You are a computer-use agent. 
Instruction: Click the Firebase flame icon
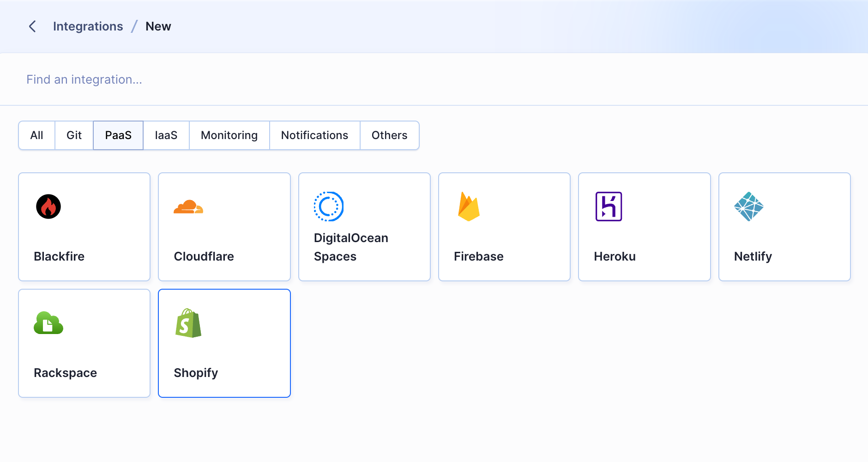tap(469, 207)
